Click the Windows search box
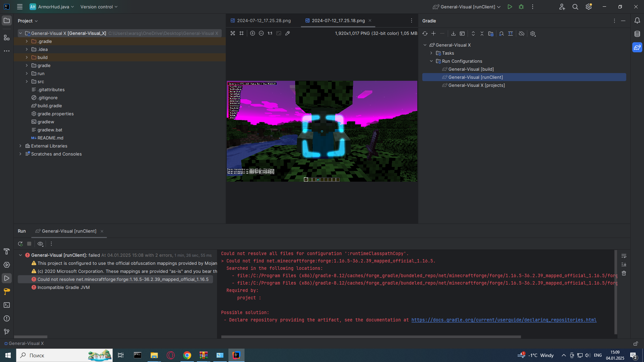This screenshot has width=644, height=362. 64,355
